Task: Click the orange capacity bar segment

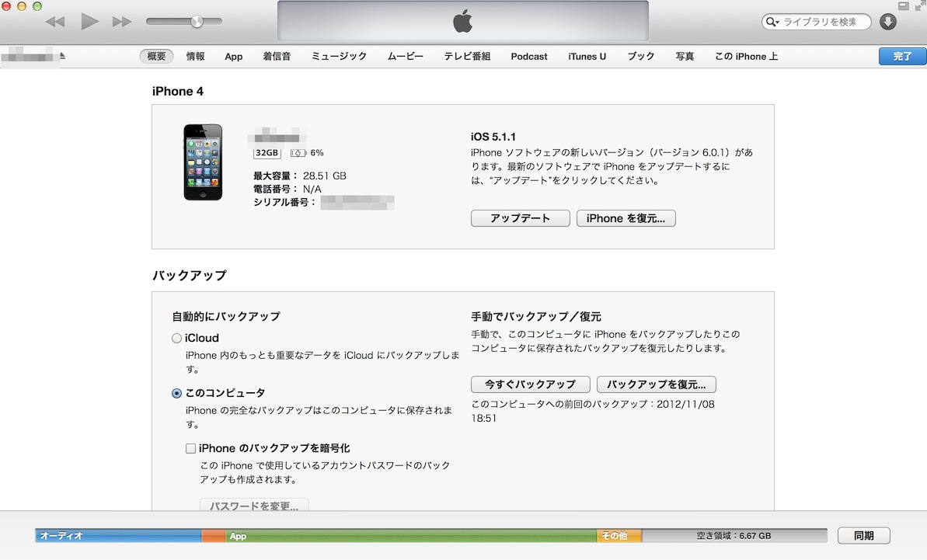Action: [x=214, y=536]
